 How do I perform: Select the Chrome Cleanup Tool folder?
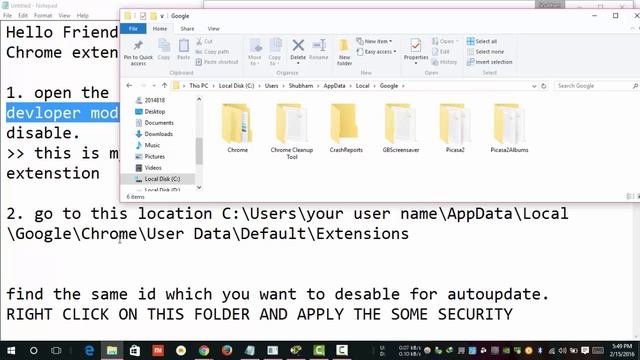[x=292, y=131]
